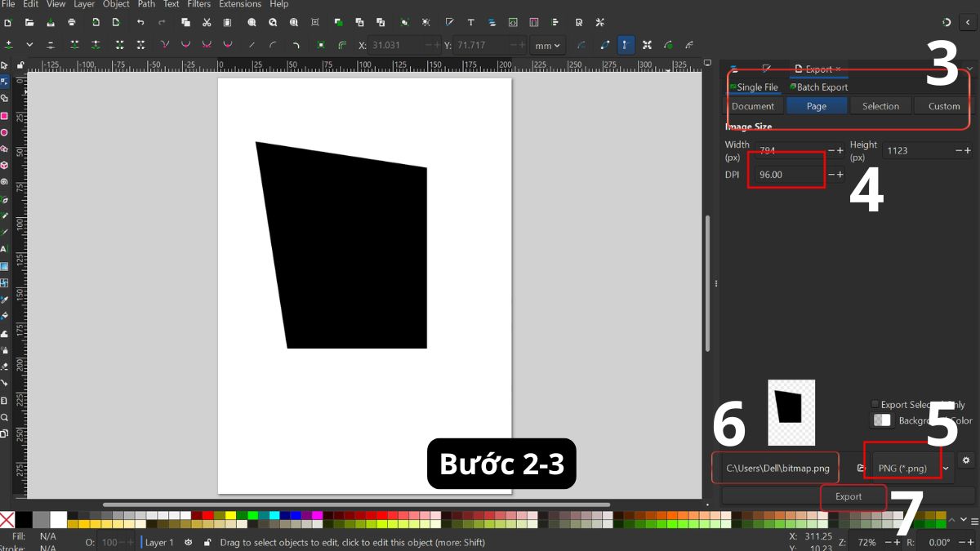
Task: Toggle the Background Color option
Action: tap(880, 420)
